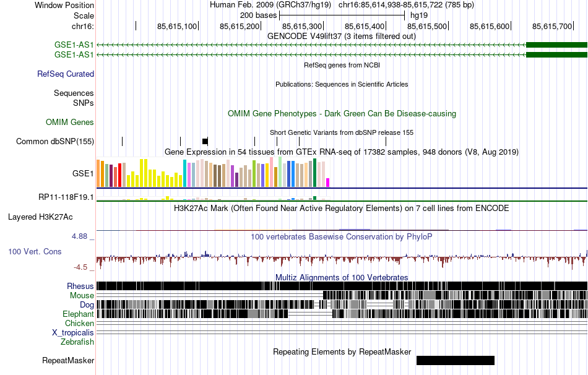The width and height of the screenshot is (588, 375).
Task: Click the Chicken alignment row label
Action: tap(79, 323)
